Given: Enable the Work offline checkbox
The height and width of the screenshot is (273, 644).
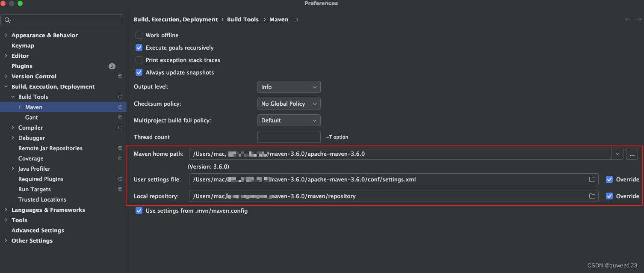Looking at the screenshot, I should point(139,35).
